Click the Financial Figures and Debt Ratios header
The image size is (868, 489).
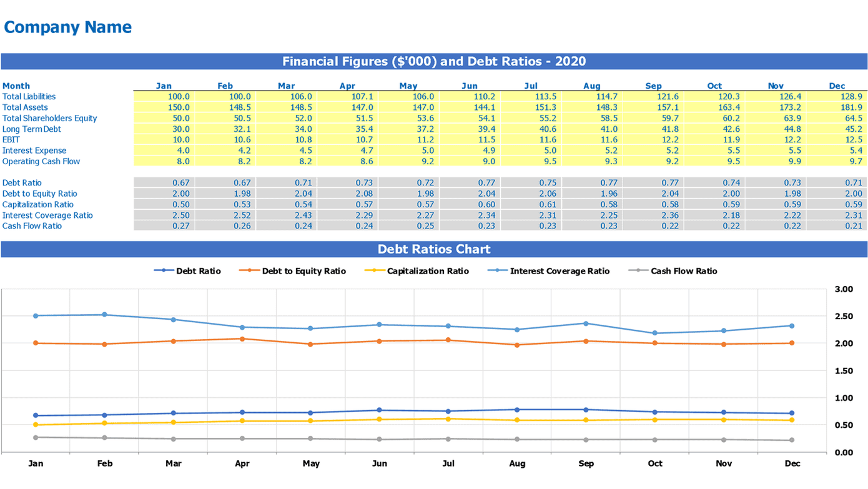[x=434, y=61]
